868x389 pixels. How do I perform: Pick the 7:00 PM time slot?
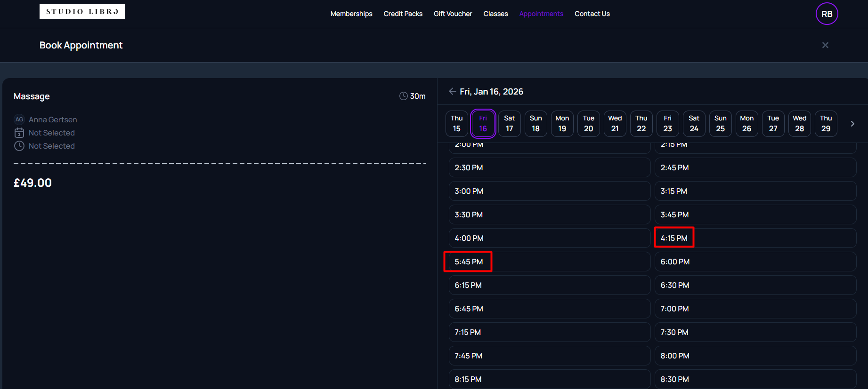(755, 309)
